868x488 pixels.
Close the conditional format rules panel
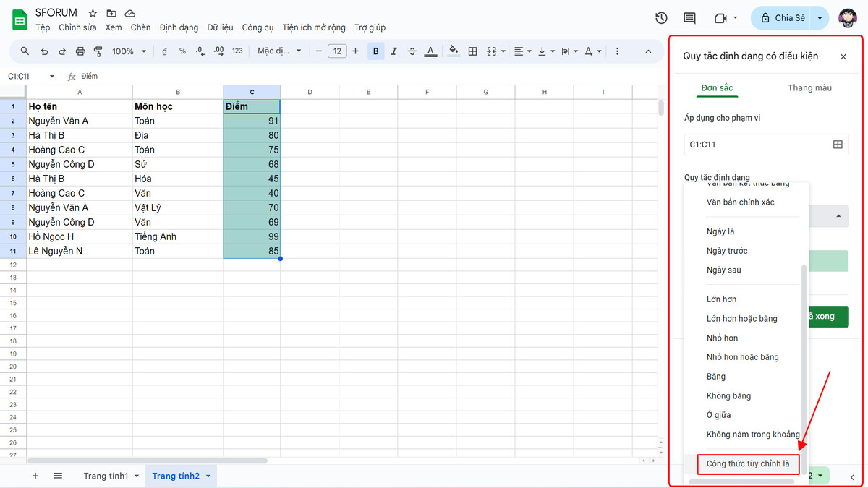[843, 56]
